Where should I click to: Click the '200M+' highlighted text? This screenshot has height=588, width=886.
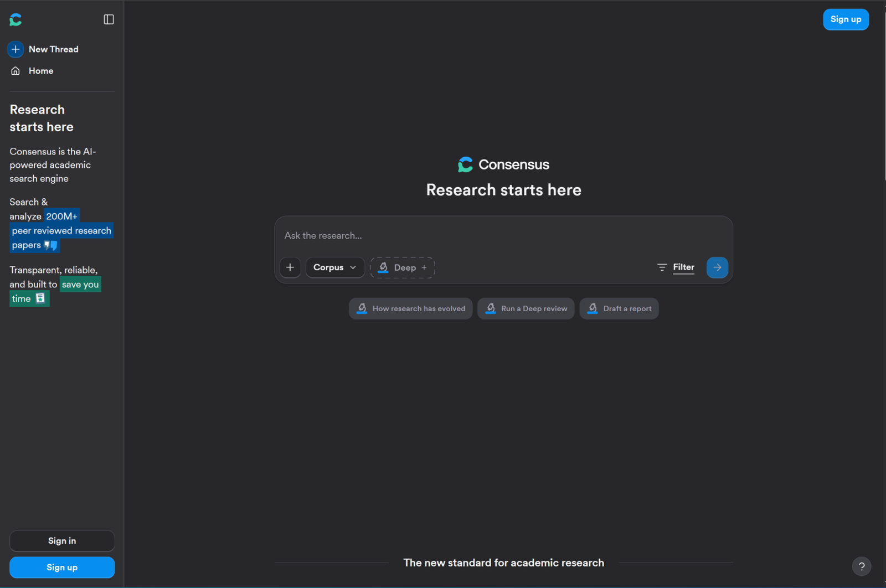pyautogui.click(x=61, y=216)
